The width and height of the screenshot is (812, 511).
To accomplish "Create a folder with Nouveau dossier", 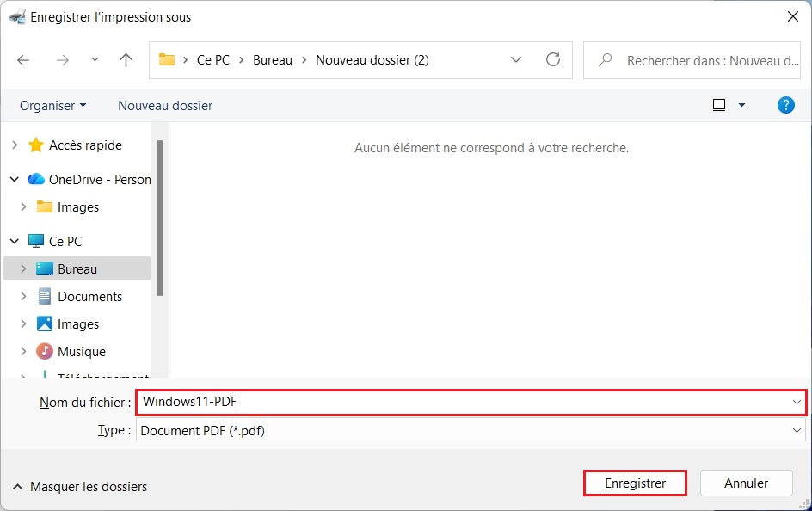I will coord(164,105).
